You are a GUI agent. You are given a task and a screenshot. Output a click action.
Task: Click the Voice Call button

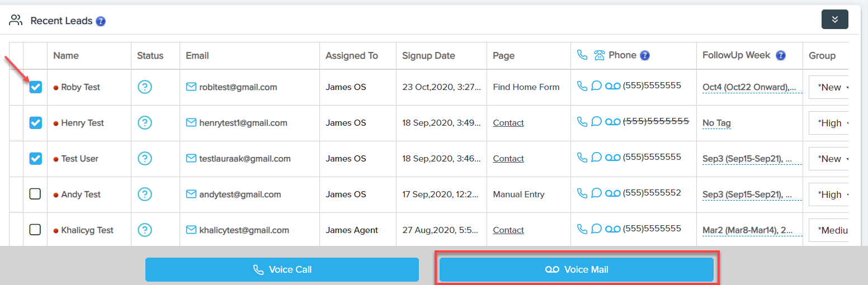(282, 269)
